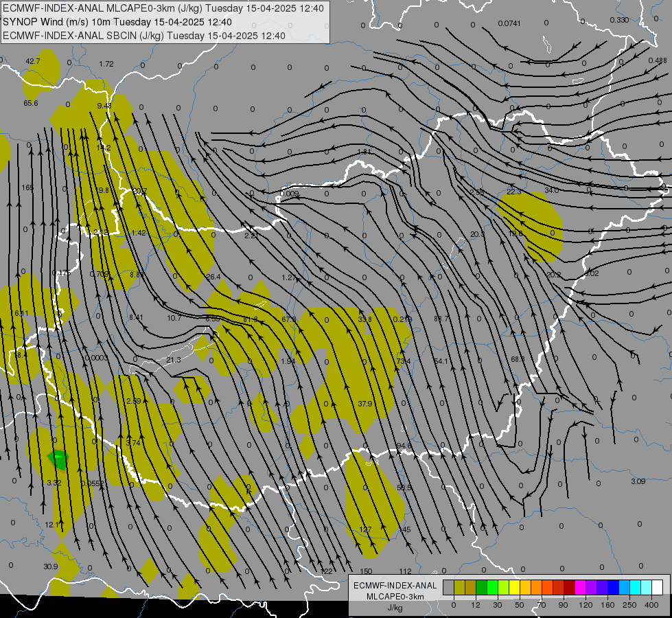Click the map value 10.7
The width and height of the screenshot is (672, 618).
click(174, 318)
